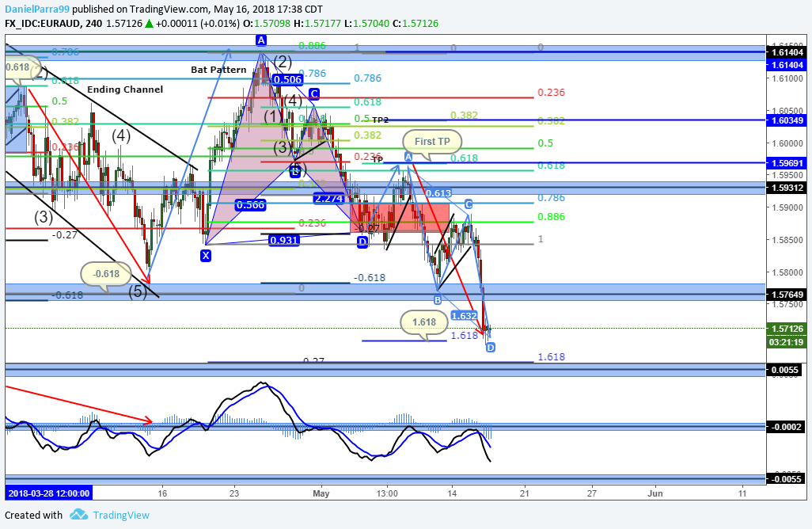
Task: Select the Ending Channel text label
Action: (x=125, y=89)
